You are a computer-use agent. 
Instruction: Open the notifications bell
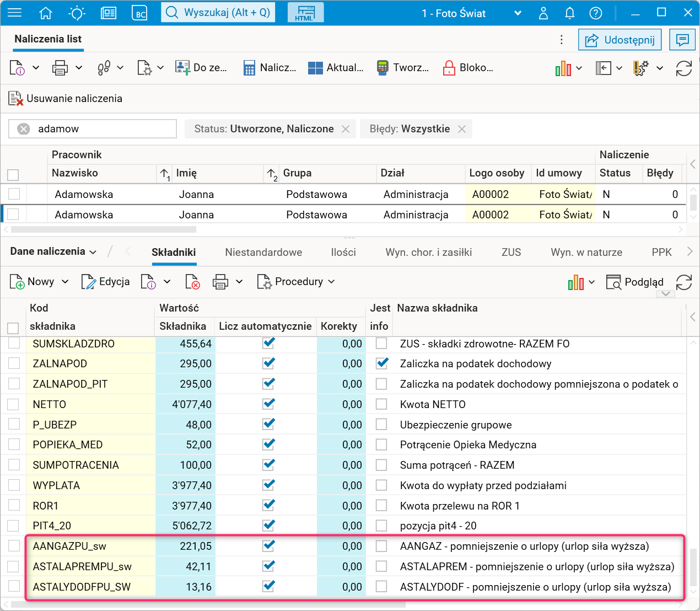[x=570, y=13]
